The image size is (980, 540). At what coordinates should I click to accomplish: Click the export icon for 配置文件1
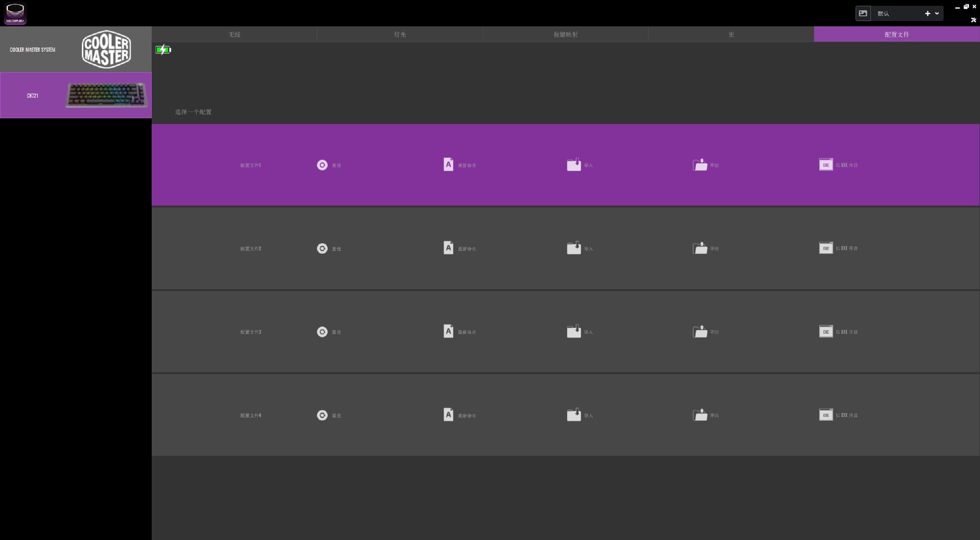700,165
